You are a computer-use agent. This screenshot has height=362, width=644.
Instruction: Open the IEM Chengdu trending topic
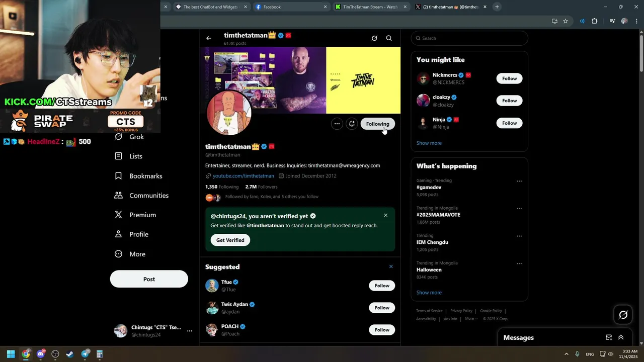(432, 242)
